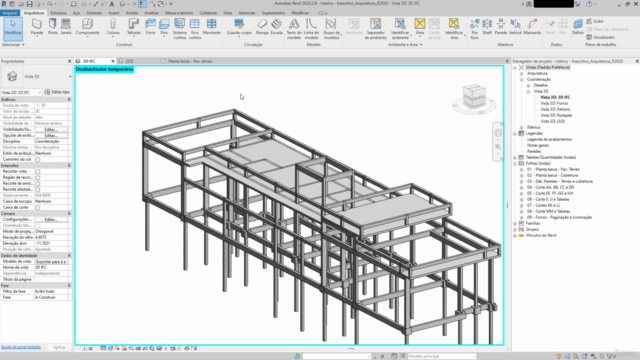Click the Eixo cortina tool
Viewport: 640px width, 360px height.
coord(195,29)
